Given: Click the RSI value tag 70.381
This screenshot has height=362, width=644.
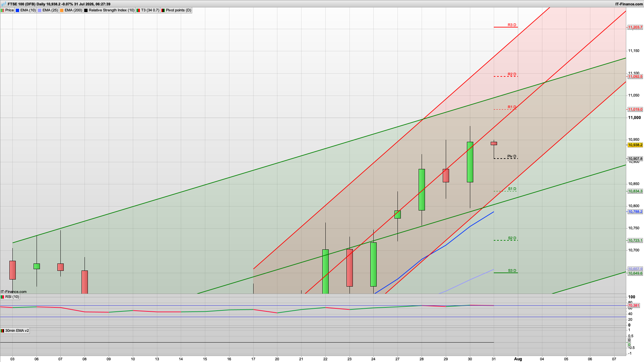Looking at the screenshot, I should coord(634,306).
